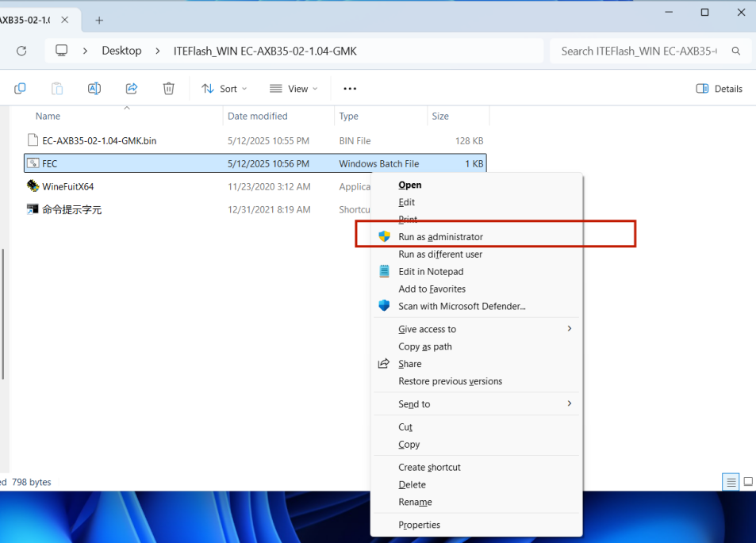The width and height of the screenshot is (756, 543).
Task: Switch to details list view in status bar
Action: click(x=731, y=482)
